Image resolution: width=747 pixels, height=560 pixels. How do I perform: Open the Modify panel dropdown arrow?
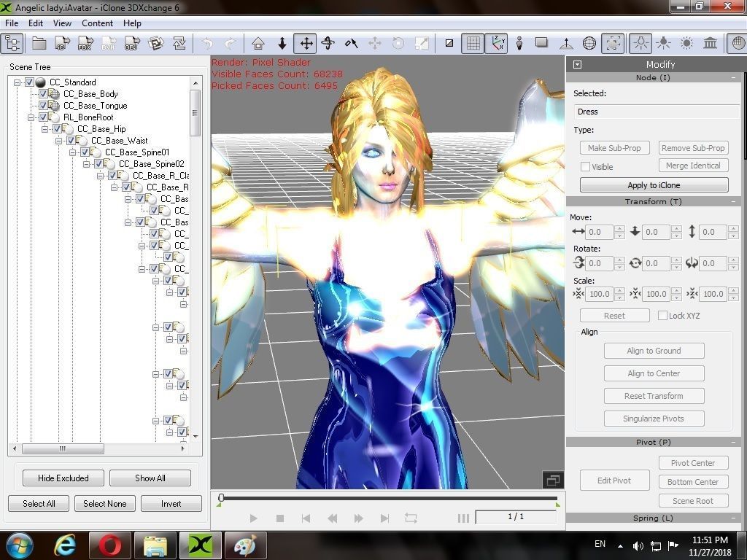pyautogui.click(x=578, y=64)
